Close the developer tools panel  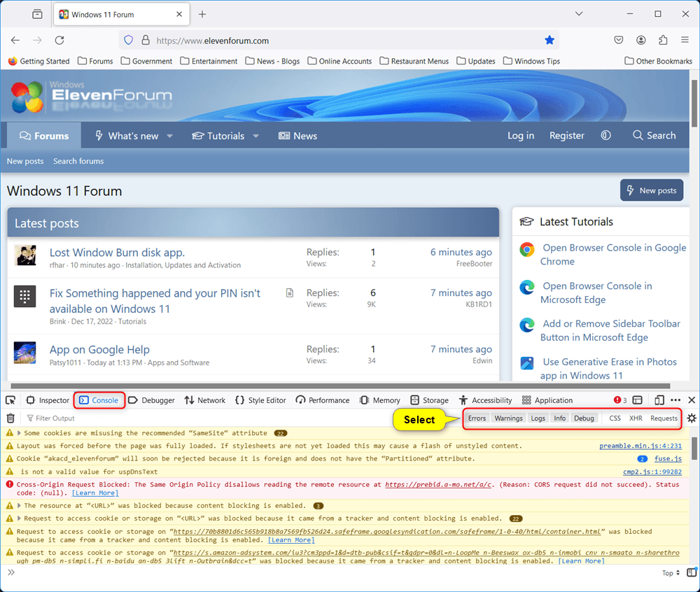(x=692, y=400)
